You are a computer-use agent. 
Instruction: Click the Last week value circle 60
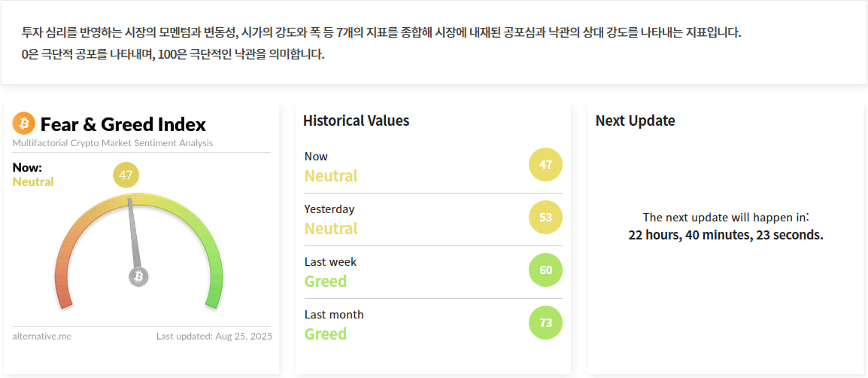[x=545, y=270]
